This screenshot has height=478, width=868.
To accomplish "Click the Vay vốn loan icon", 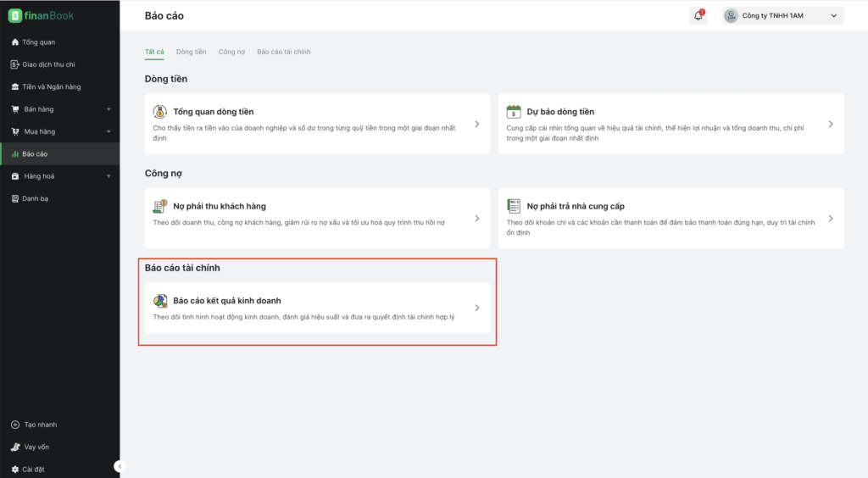I will [15, 447].
